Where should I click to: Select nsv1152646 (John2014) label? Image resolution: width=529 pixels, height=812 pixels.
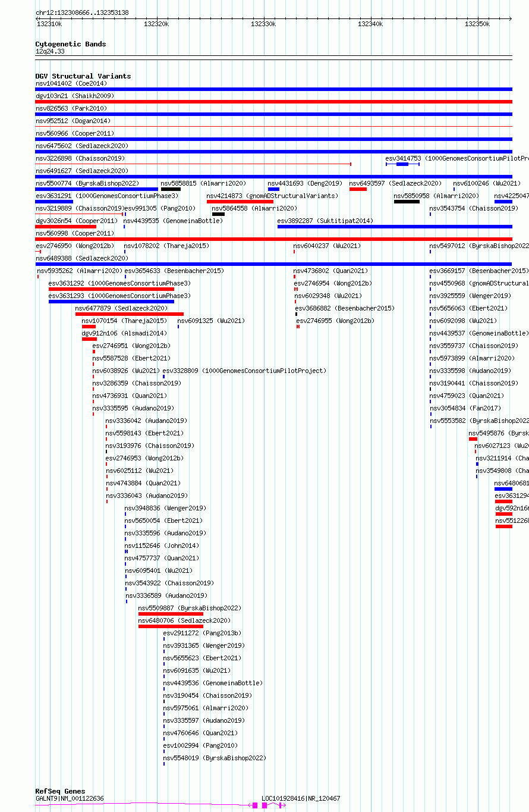point(162,545)
